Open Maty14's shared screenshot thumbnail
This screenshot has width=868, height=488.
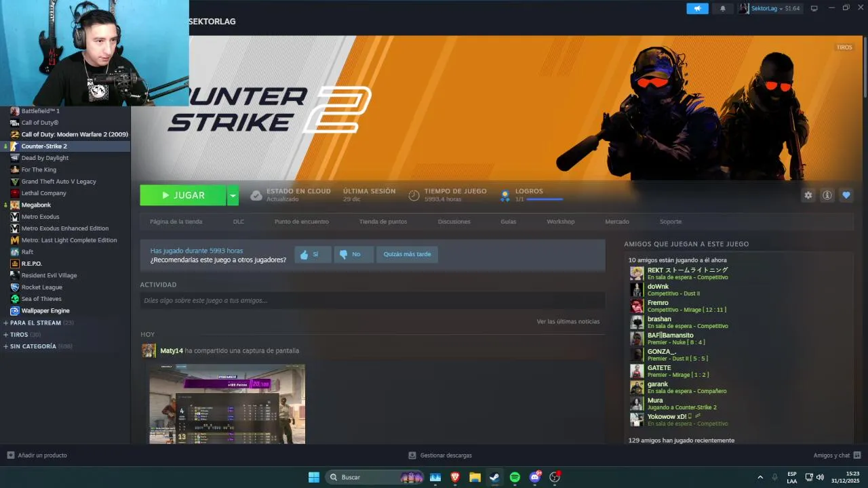[x=227, y=404]
